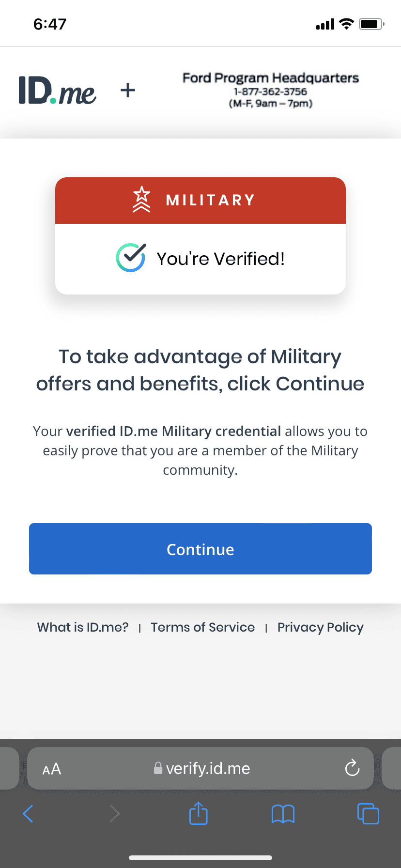Screen dimensions: 401x868
Task: Open the AA reader text-size menu
Action: click(52, 769)
